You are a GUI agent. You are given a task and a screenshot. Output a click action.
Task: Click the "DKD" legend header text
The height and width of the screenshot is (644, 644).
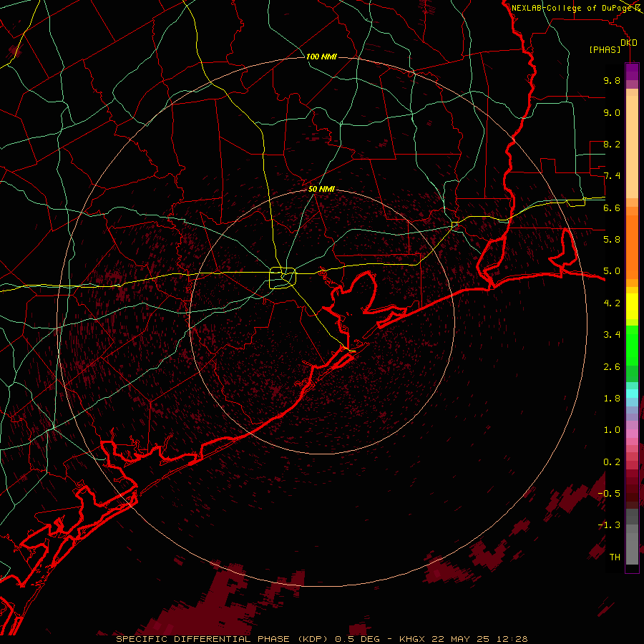pos(629,43)
